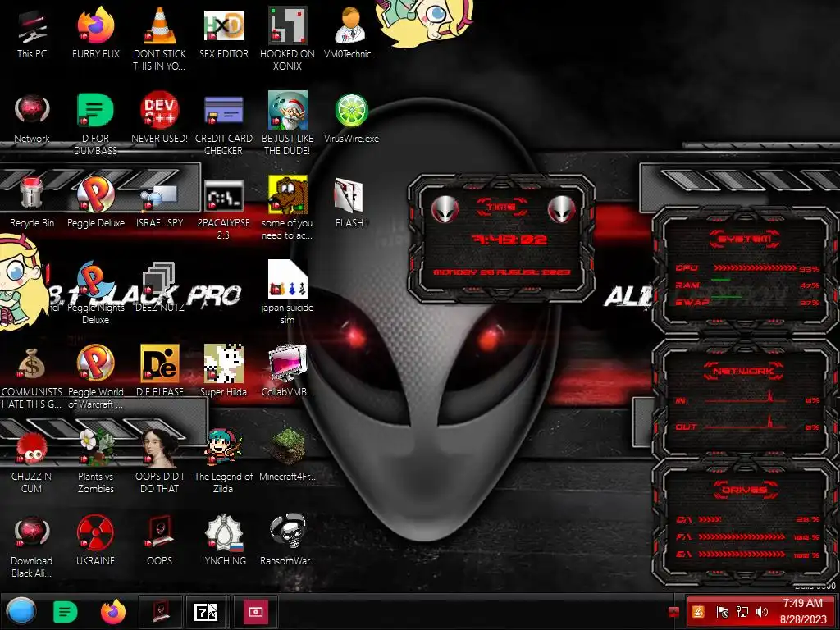Open the orange Java tray icon
This screenshot has width=840, height=630.
coord(697,612)
